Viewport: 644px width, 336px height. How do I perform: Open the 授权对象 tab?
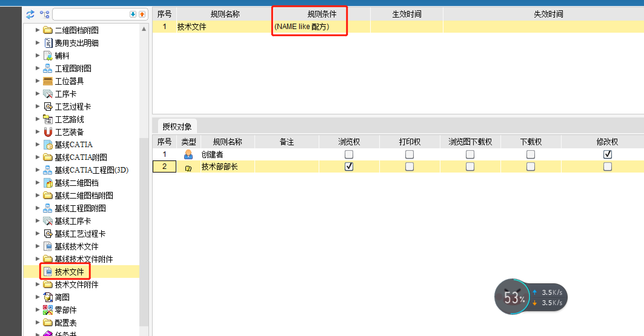(177, 127)
